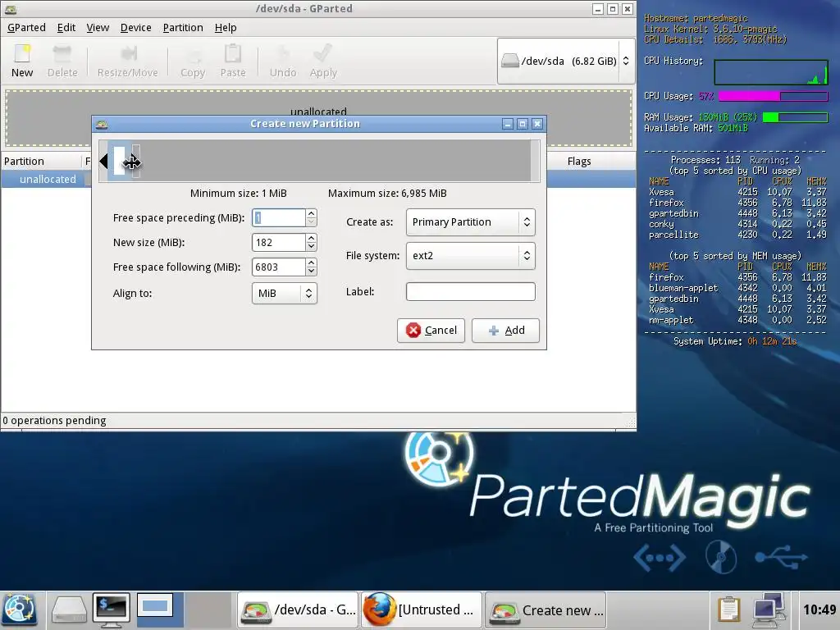Click the New size input field
The width and height of the screenshot is (840, 630).
point(279,242)
